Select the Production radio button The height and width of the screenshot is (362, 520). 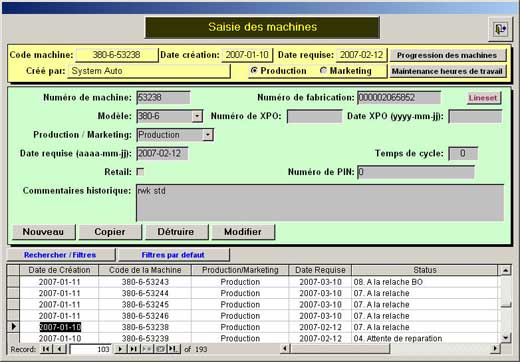[254, 70]
